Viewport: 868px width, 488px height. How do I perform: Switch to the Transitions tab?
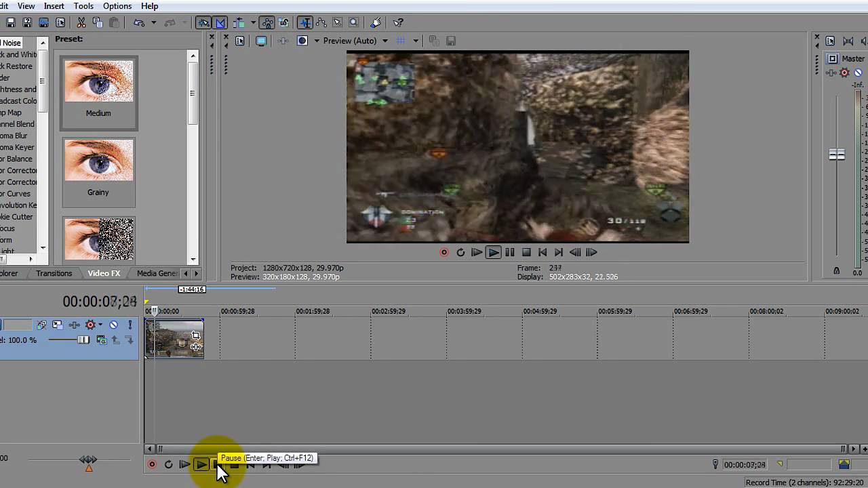coord(54,273)
